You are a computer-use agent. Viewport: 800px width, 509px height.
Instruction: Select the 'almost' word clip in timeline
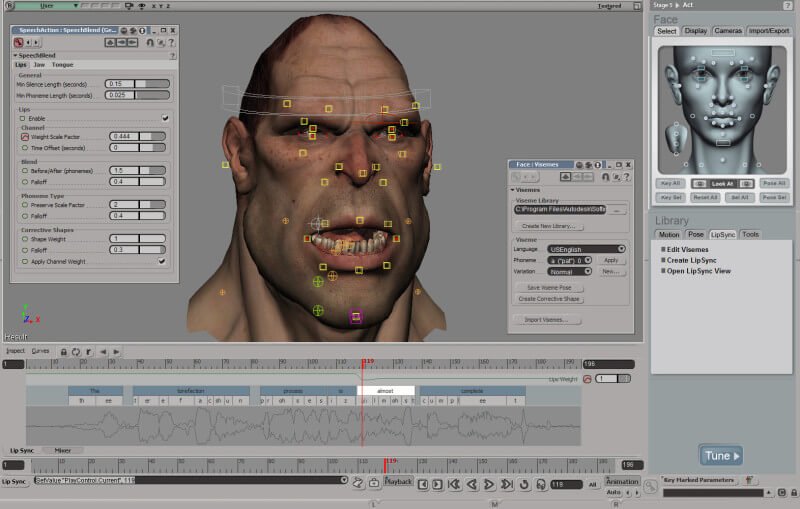[385, 390]
